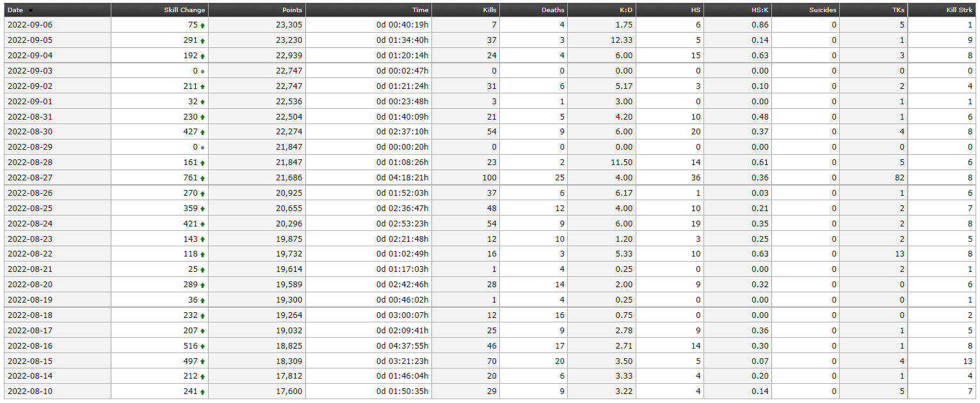Click the gray dot icon for 2022-09-03
The height and width of the screenshot is (403, 980).
[203, 71]
